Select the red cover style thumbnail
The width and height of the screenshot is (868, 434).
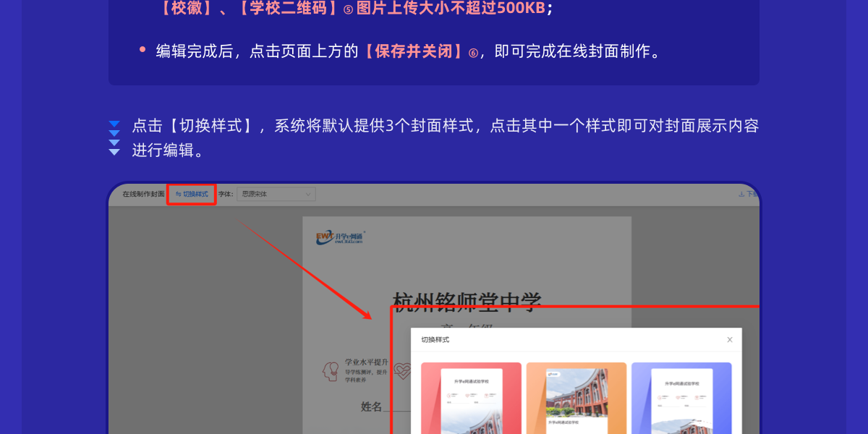(471, 398)
